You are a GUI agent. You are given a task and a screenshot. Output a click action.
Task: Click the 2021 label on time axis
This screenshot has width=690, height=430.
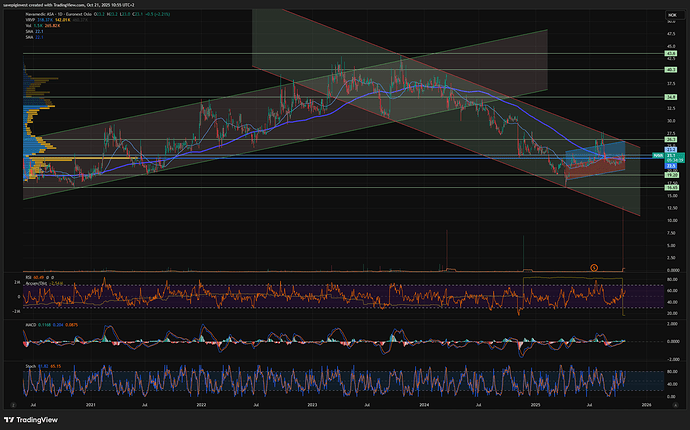(x=91, y=405)
